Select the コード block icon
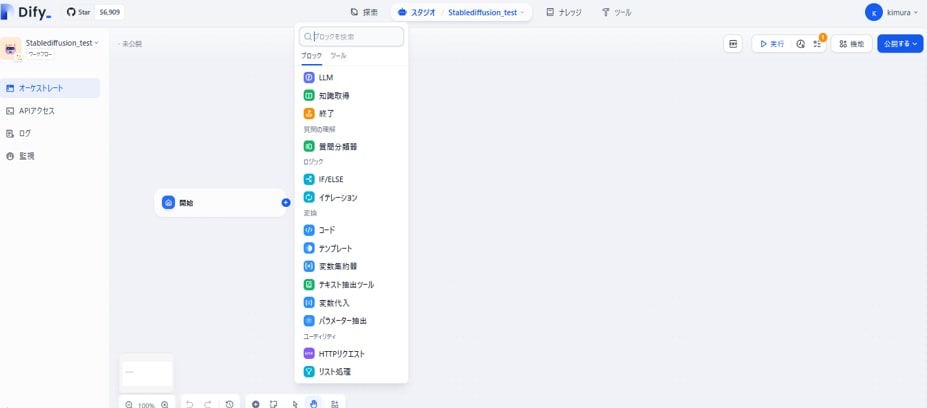The image size is (927, 408). 309,229
